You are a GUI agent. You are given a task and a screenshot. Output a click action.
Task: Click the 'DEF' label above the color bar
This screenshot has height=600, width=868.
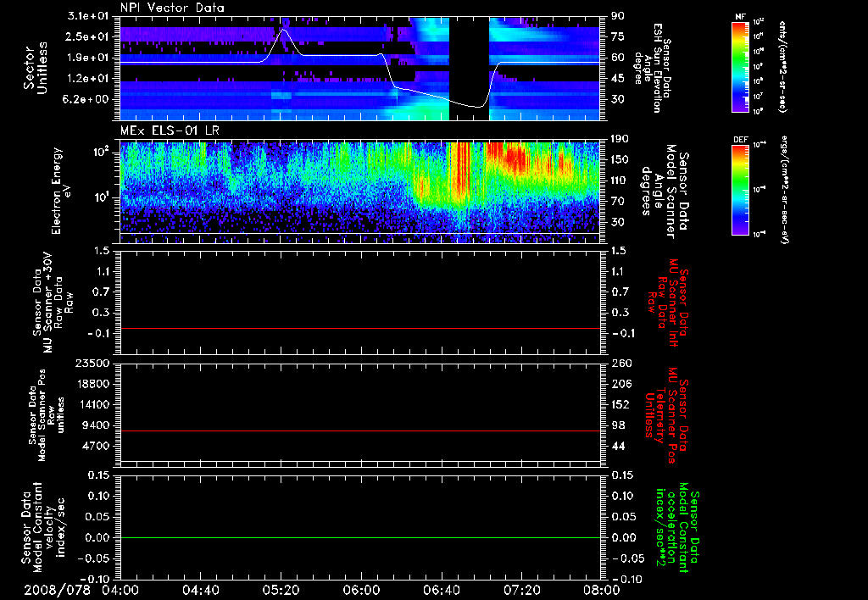pos(741,140)
